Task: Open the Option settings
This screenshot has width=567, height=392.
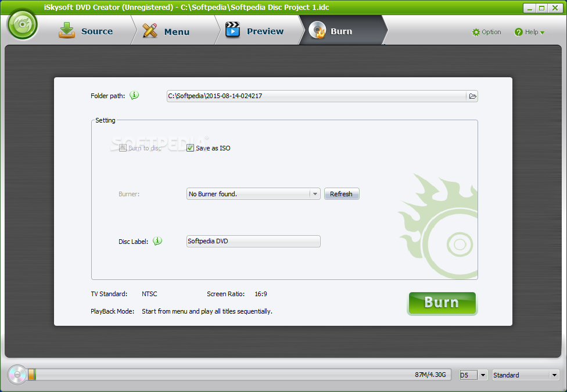Action: coord(487,32)
